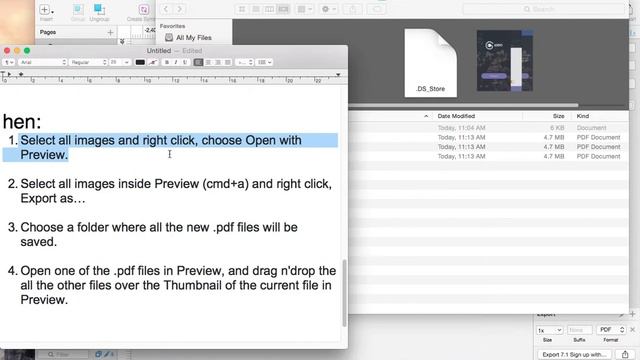Image resolution: width=640 pixels, height=360 pixels.
Task: Switch Finder to column view
Action: [269, 9]
